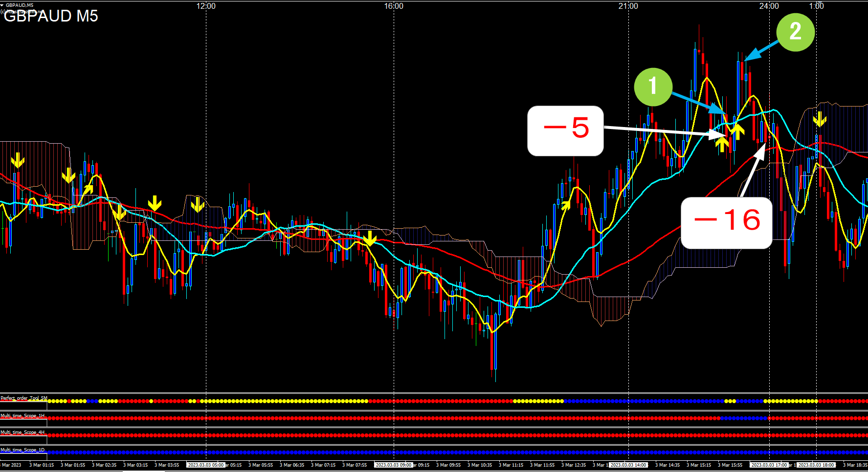Click the 12:00 session time label

pos(206,6)
